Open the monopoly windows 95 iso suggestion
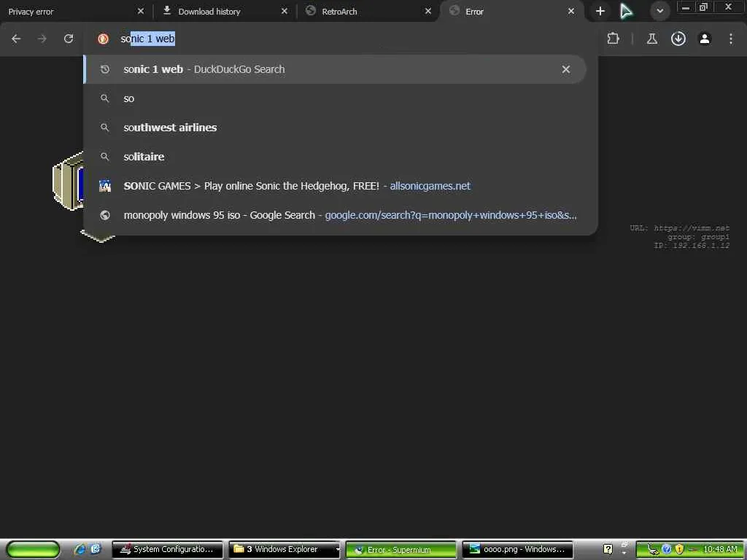747x560 pixels. (334, 215)
